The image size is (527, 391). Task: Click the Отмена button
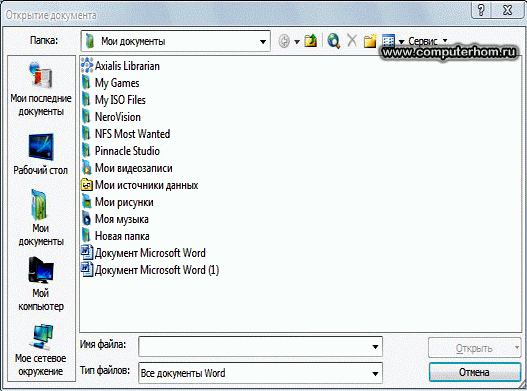(475, 372)
